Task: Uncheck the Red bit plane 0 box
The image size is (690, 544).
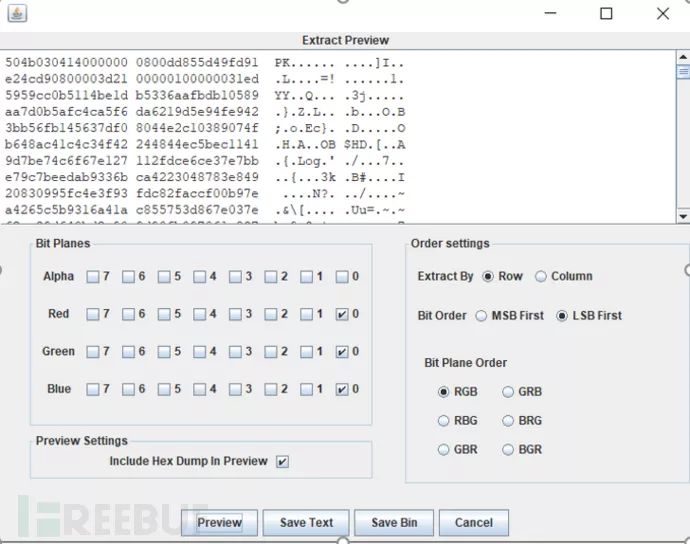Action: [342, 314]
